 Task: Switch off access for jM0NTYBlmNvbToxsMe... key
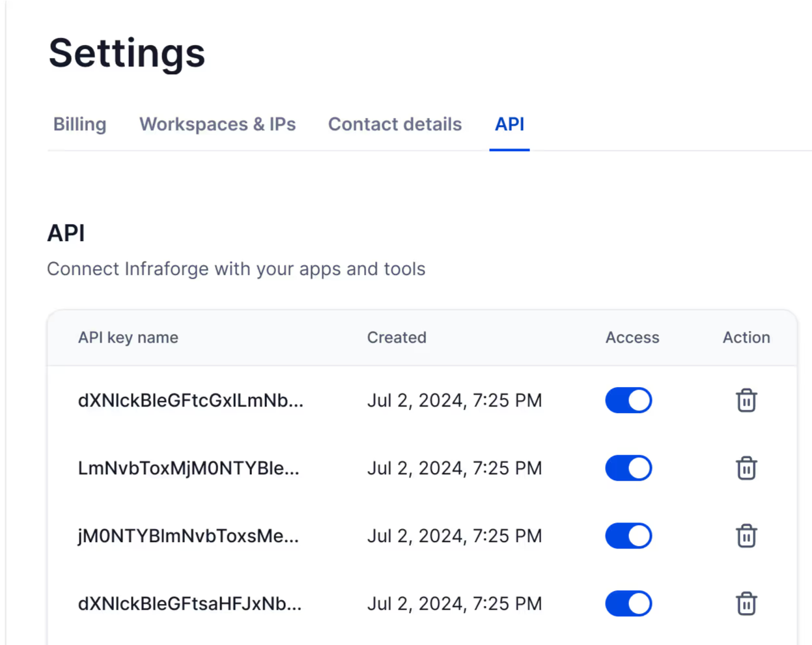[x=628, y=536]
